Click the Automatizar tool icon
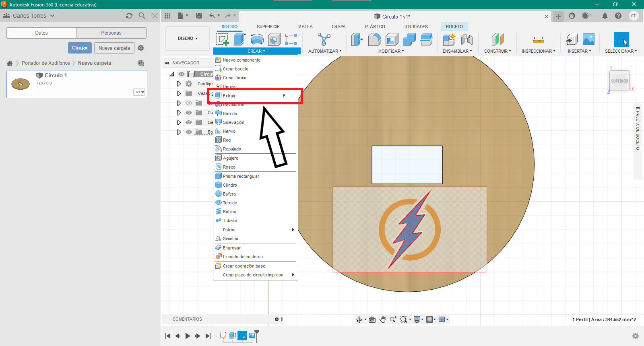This screenshot has height=346, width=644. (x=324, y=39)
